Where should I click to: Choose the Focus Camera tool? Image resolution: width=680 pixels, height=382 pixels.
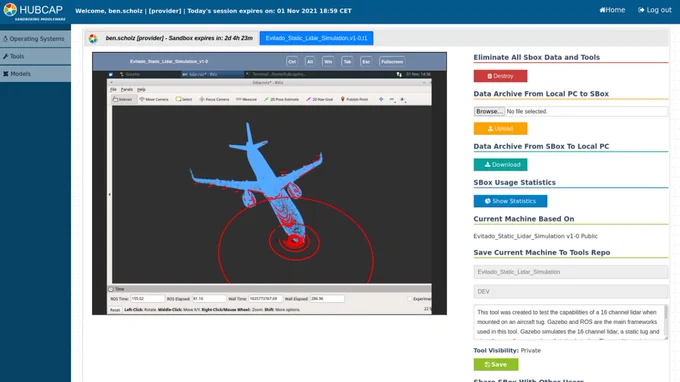point(214,99)
